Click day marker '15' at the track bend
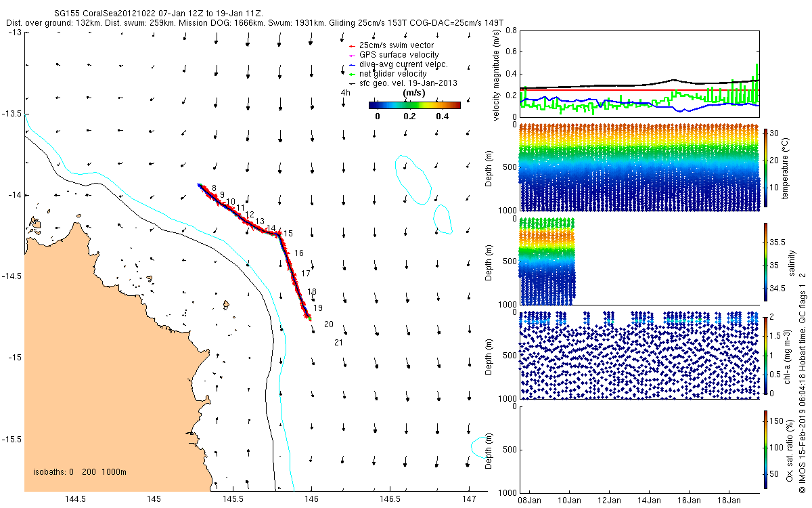Screen dimensions: 812x508 point(288,233)
